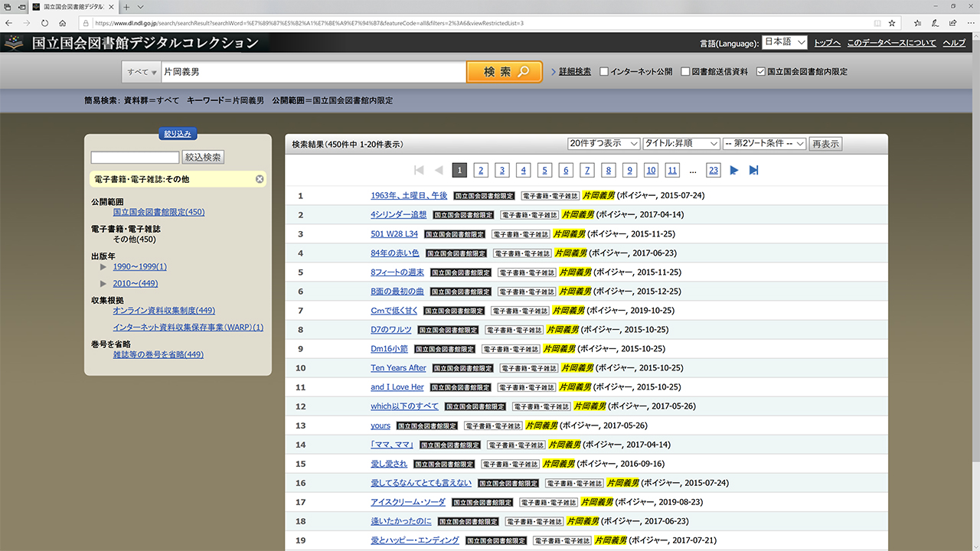Click the orange 検索 search button
This screenshot has width=980, height=551.
[505, 72]
